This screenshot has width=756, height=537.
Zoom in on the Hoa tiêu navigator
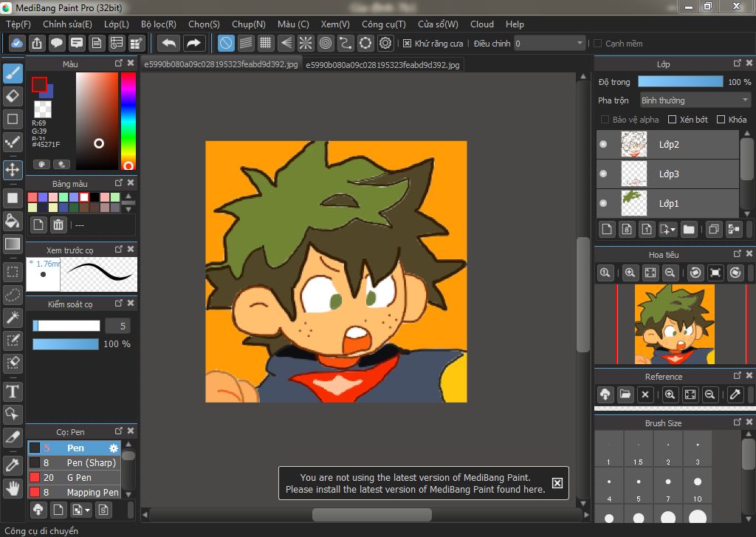[630, 273]
